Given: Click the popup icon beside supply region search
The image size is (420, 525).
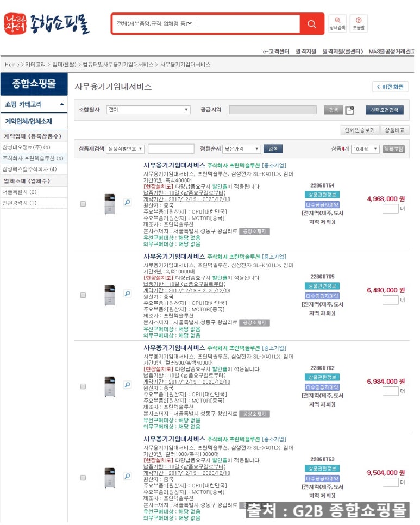Looking at the screenshot, I should coord(349,110).
